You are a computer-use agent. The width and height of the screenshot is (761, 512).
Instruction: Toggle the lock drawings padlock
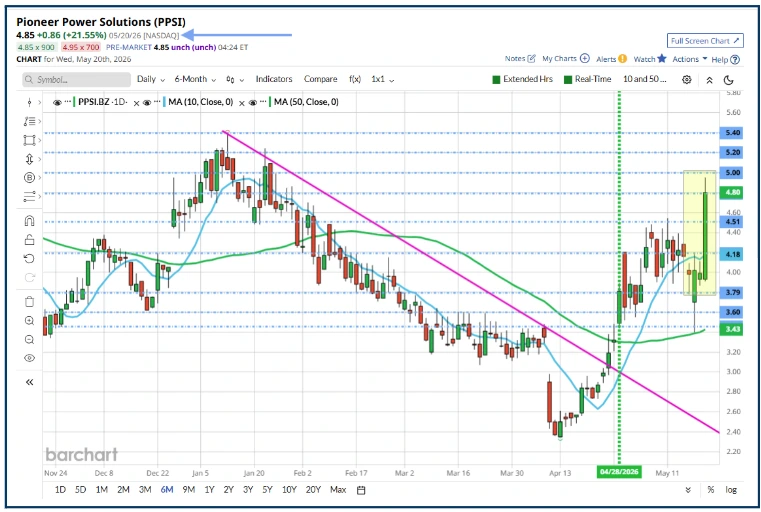[30, 240]
